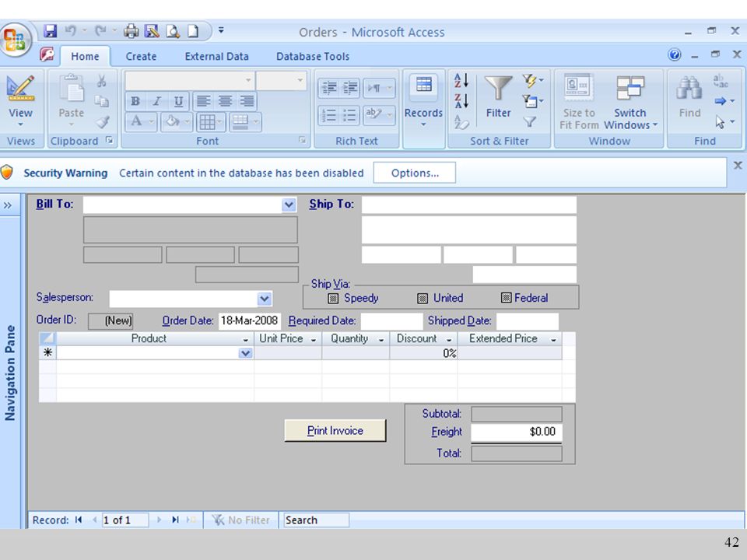The height and width of the screenshot is (560, 747).
Task: Toggle the bullet list button
Action: (349, 115)
